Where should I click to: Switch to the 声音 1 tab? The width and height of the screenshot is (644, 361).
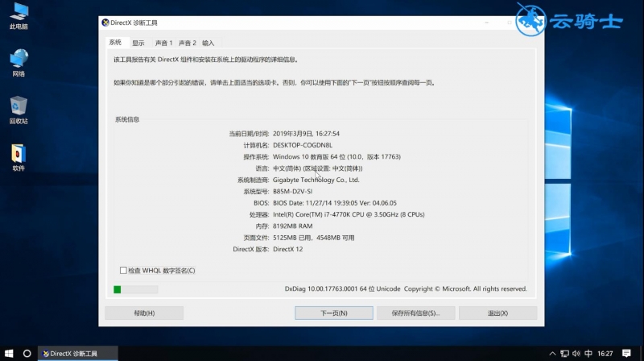tap(163, 43)
